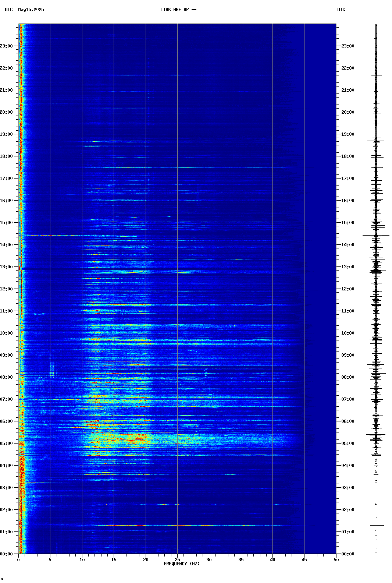Screen dimensions: 392x583
Task: Click the 30 tick on the frequency axis
Action: coord(209,560)
